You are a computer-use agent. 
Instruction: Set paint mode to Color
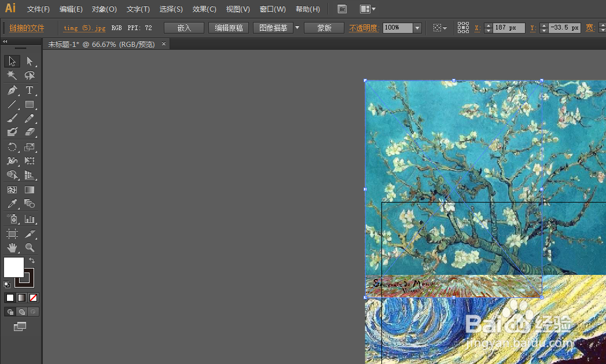10,298
